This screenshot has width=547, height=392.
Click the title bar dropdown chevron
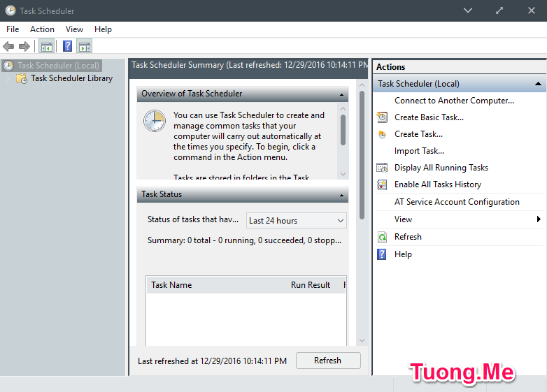pos(468,10)
